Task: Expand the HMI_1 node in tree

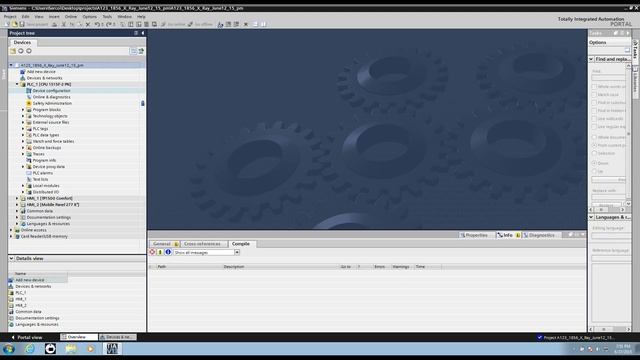Action: (x=17, y=198)
